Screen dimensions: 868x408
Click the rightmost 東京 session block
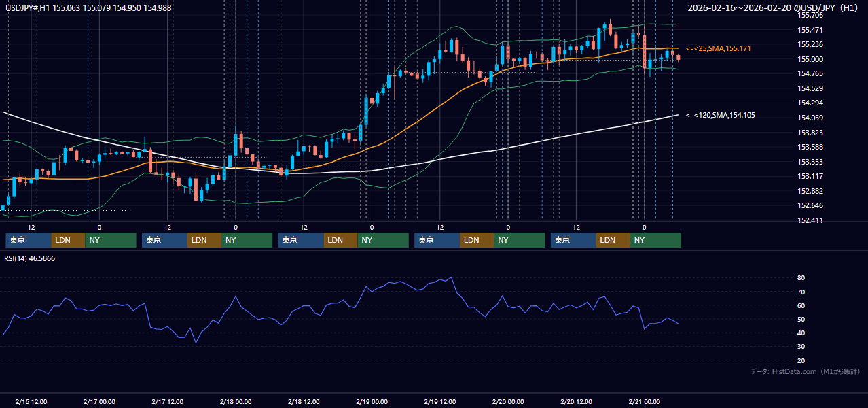[x=573, y=240]
